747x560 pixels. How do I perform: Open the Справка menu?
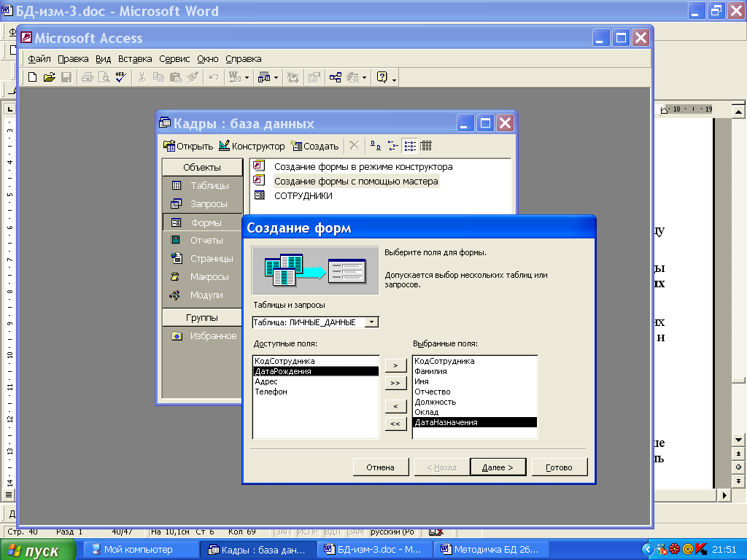pyautogui.click(x=244, y=59)
